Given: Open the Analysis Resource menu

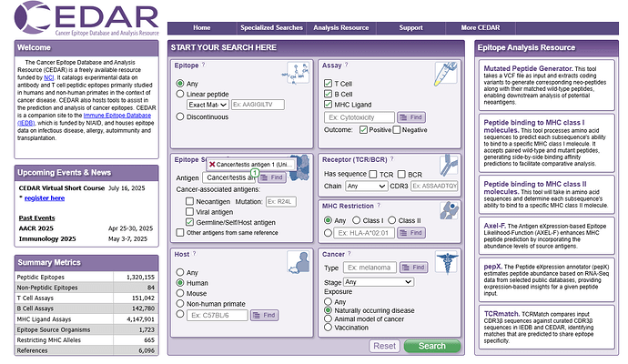Looking at the screenshot, I should tap(340, 27).
